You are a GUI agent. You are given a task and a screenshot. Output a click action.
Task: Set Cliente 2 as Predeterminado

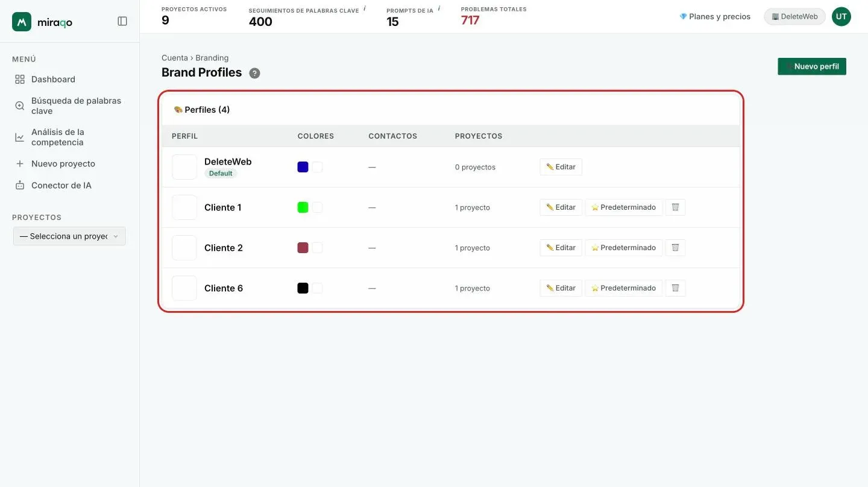coord(623,248)
